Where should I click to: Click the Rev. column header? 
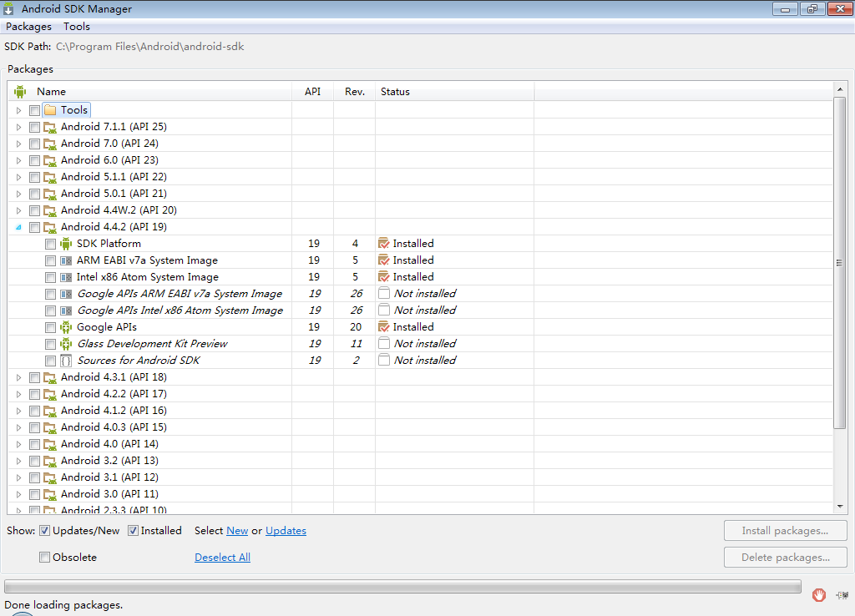click(354, 92)
